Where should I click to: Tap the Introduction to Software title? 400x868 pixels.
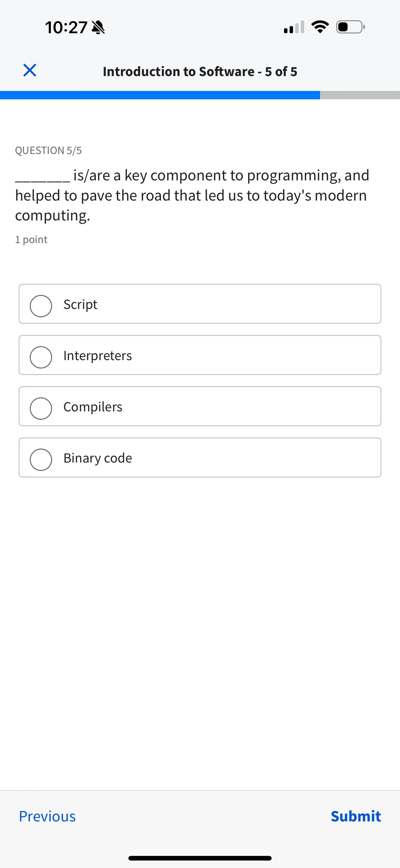(200, 71)
